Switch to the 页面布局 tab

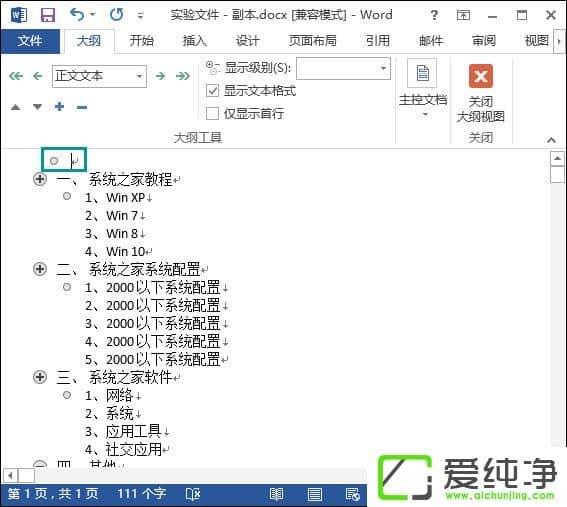(312, 41)
